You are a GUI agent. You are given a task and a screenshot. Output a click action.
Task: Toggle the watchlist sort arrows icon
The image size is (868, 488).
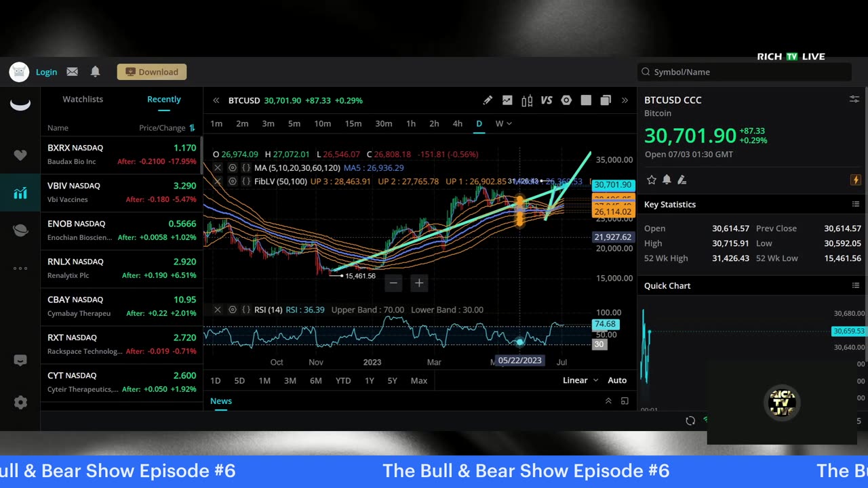click(192, 127)
